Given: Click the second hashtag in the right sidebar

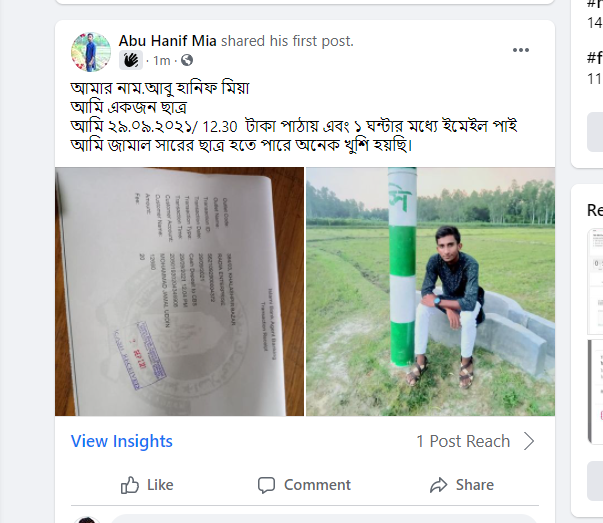Looking at the screenshot, I should 594,58.
